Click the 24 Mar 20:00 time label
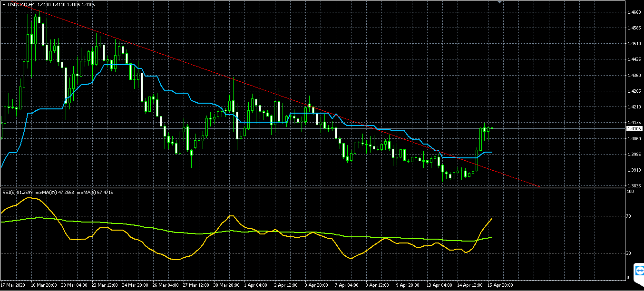 136,286
